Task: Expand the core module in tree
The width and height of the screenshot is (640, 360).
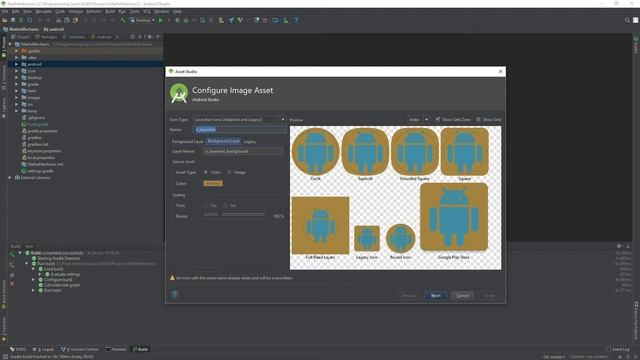Action: point(16,71)
